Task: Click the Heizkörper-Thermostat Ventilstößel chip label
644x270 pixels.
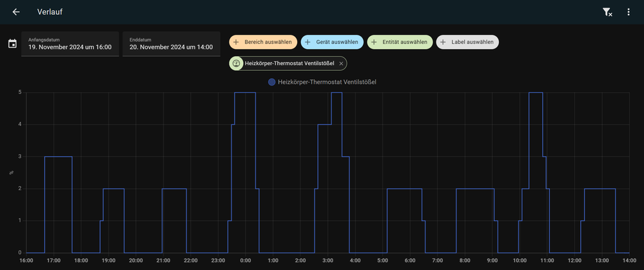Action: click(289, 63)
